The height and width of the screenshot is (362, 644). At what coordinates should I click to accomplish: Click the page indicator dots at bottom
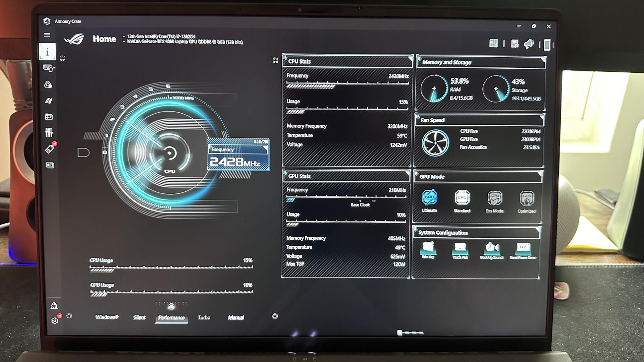click(411, 333)
